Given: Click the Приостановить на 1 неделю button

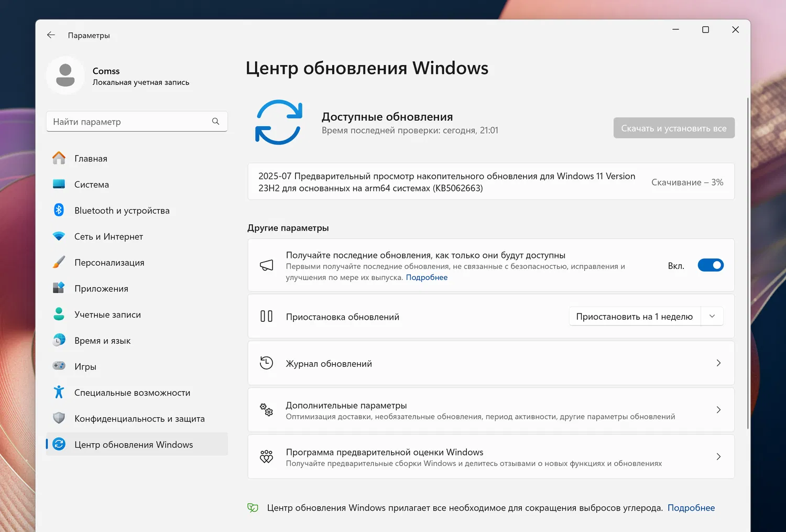Looking at the screenshot, I should click(x=634, y=317).
